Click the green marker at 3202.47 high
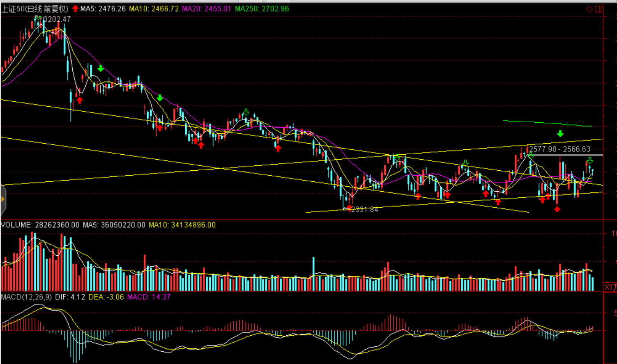 point(38,18)
